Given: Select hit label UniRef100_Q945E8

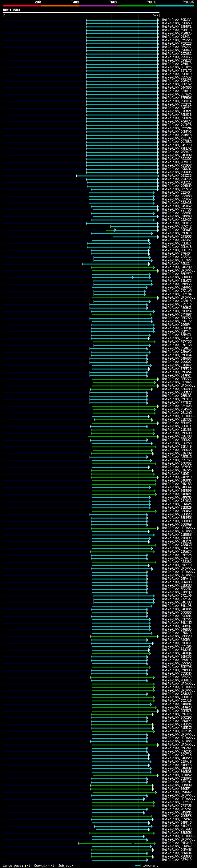Looking at the screenshot, I should [x=176, y=135].
